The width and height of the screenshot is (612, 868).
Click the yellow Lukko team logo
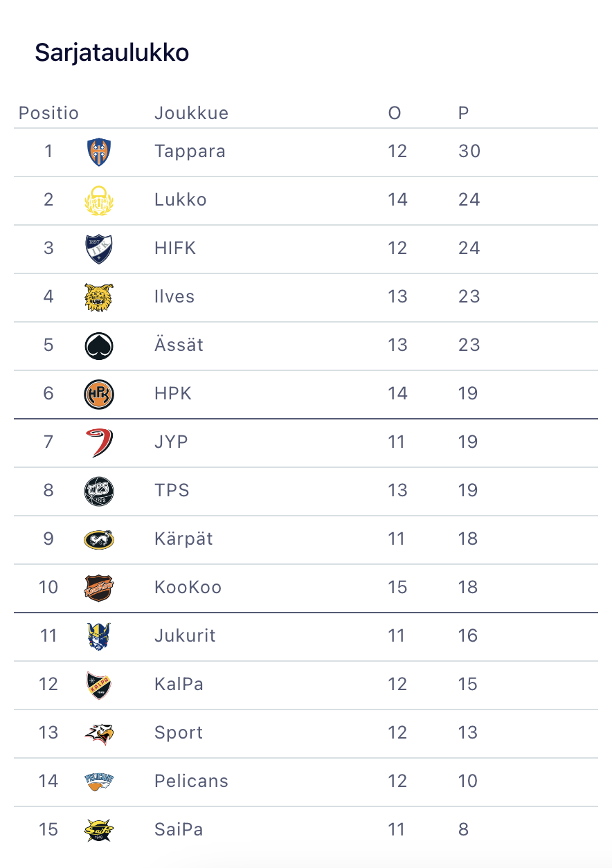point(99,200)
